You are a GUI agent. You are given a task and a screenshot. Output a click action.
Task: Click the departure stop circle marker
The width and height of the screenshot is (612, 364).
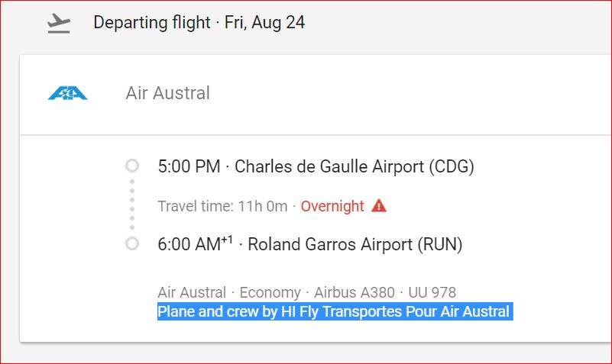coord(132,166)
